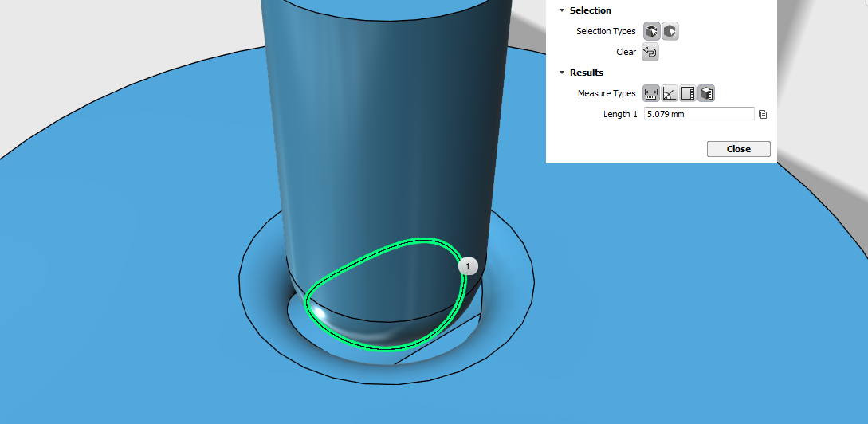Click the Length 1 field showing 5.079 mm
The image size is (868, 424).
[x=699, y=114]
